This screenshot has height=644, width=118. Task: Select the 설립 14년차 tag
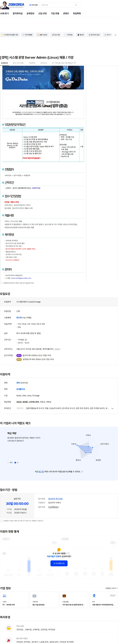42,35
